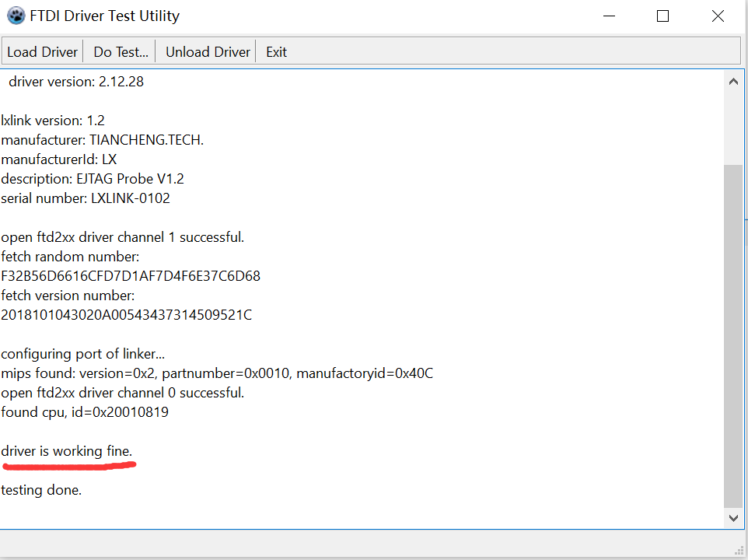The width and height of the screenshot is (748, 560).
Task: Click version value 2018101043020A00543437314509521C
Action: pyautogui.click(x=127, y=315)
